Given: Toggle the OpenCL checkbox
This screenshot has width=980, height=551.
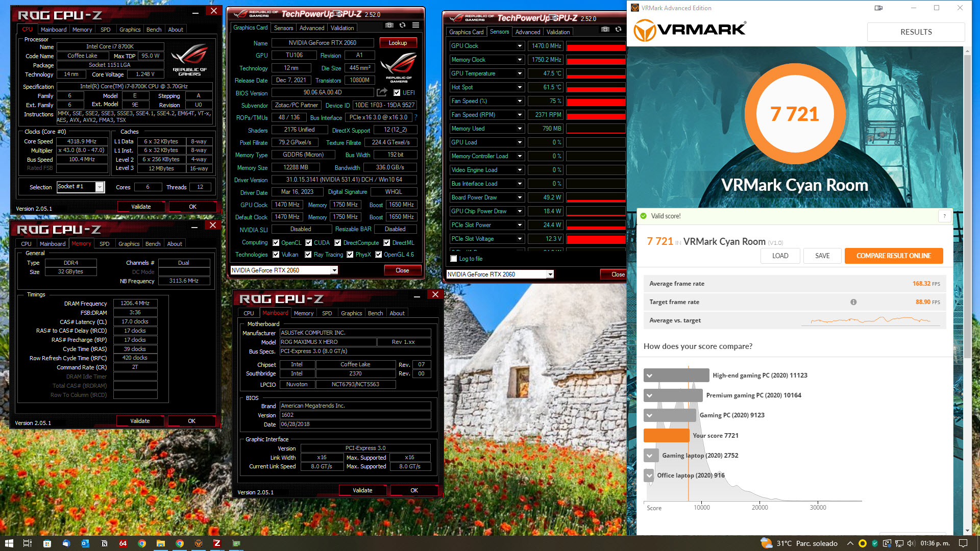Looking at the screenshot, I should pos(276,243).
